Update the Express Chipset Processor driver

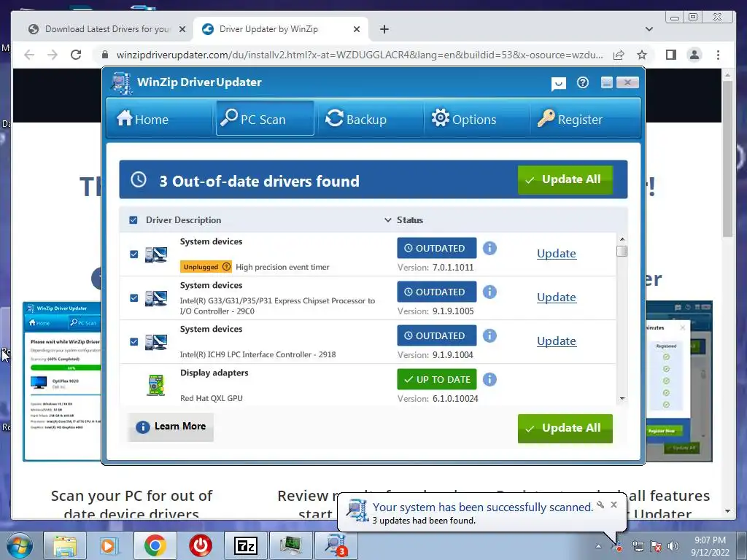tap(557, 297)
